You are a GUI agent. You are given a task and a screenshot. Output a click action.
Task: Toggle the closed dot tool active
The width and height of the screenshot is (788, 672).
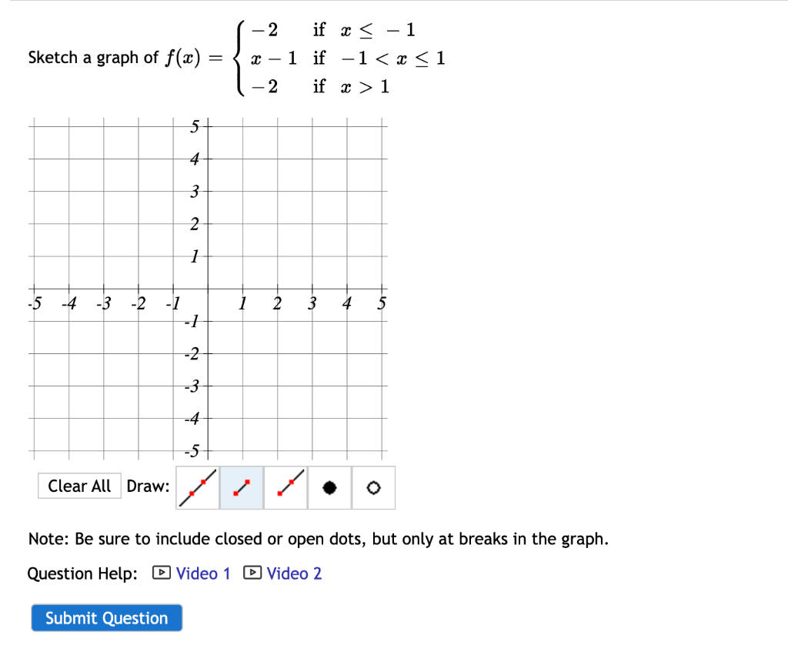point(329,487)
